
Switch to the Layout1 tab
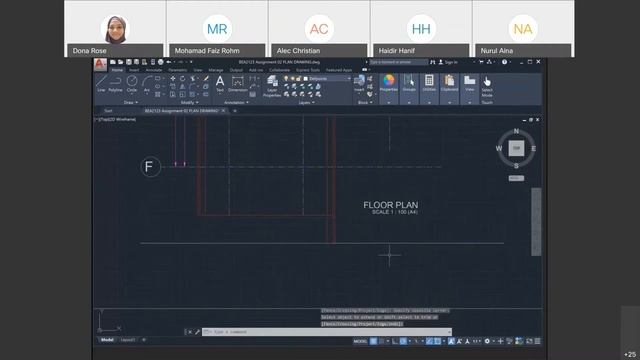coord(128,340)
